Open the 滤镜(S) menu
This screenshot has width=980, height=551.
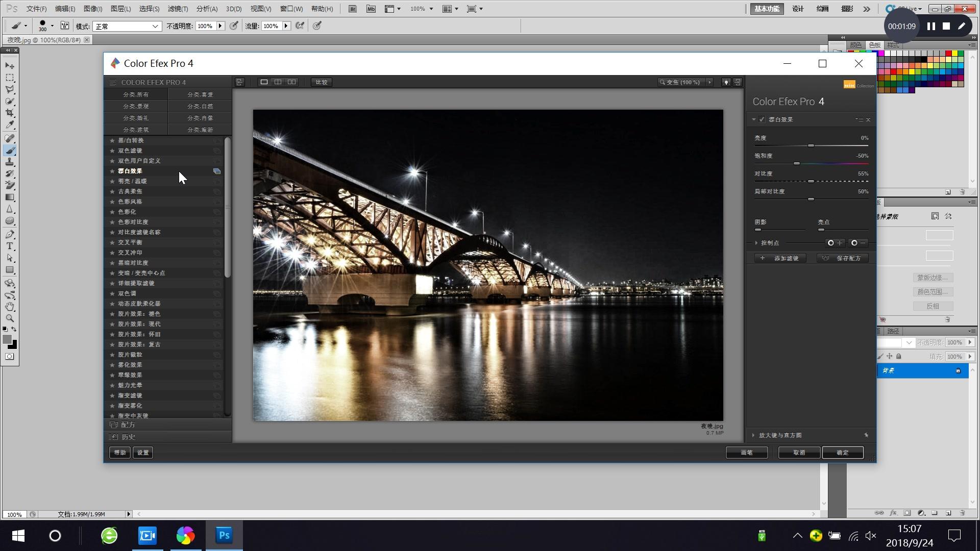click(x=177, y=9)
